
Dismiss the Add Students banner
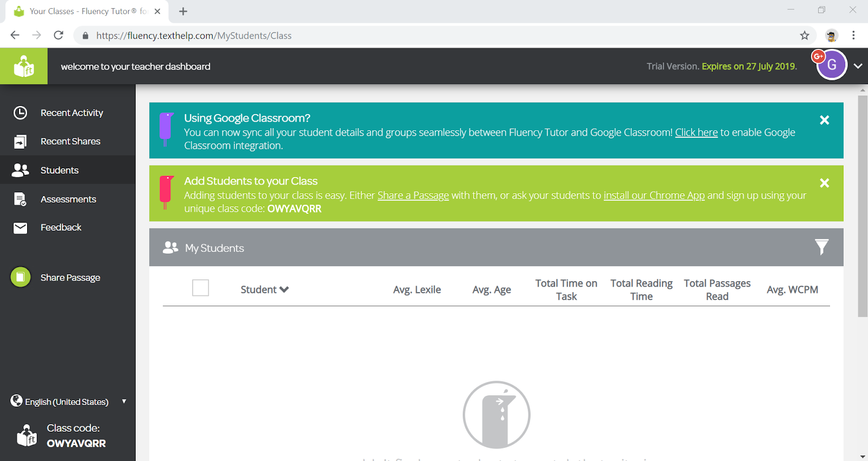point(824,183)
